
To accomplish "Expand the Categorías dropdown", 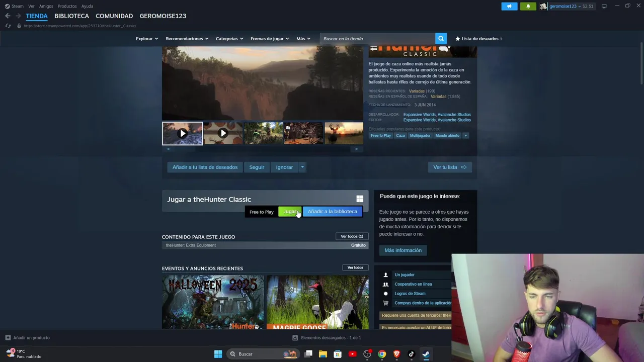I will coord(229,39).
